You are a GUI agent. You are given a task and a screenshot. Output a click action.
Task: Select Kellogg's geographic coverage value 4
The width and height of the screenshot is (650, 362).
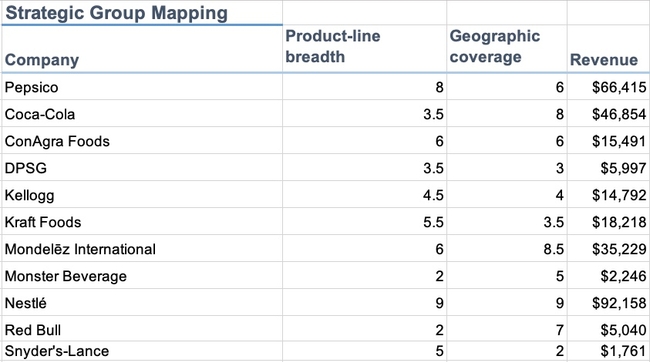point(507,195)
